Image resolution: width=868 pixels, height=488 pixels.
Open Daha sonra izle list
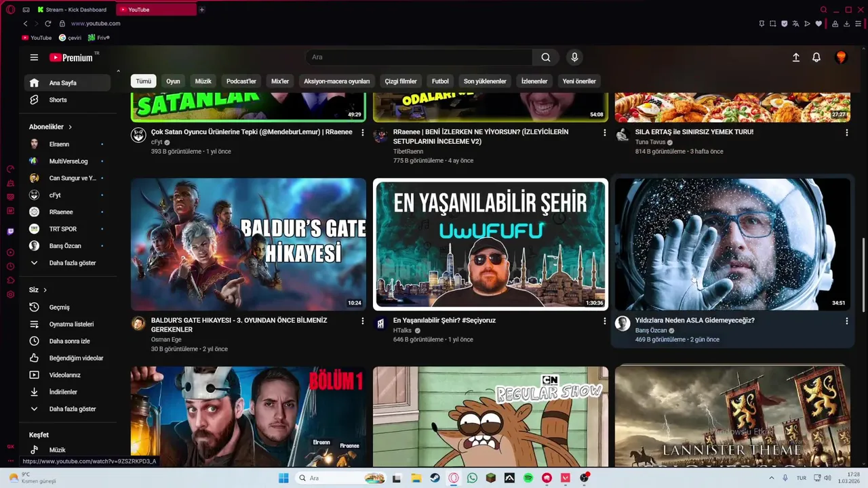pyautogui.click(x=67, y=342)
